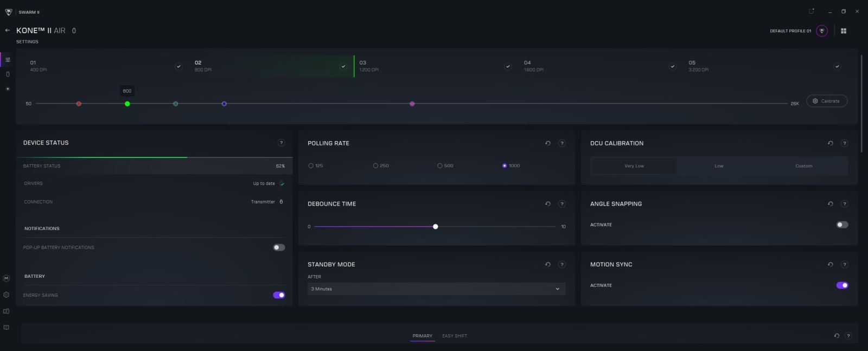Screen dimensions: 868x351
Task: Open Standby Mode help icon
Action: click(562, 265)
